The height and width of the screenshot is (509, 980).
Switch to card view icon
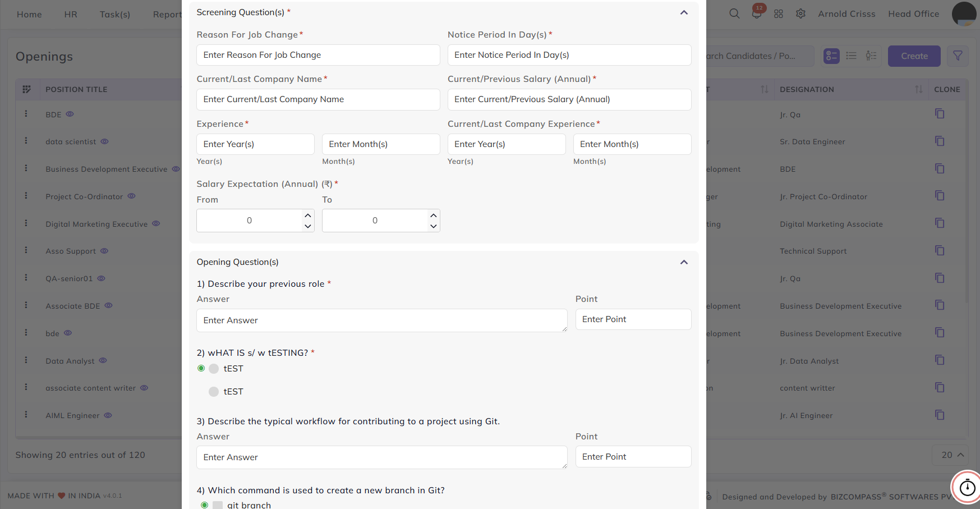tap(831, 56)
